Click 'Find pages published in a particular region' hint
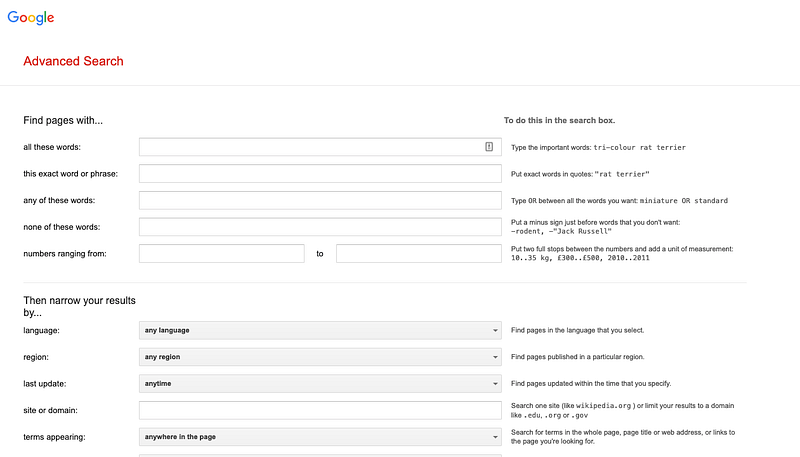The height and width of the screenshot is (457, 800). (x=578, y=357)
